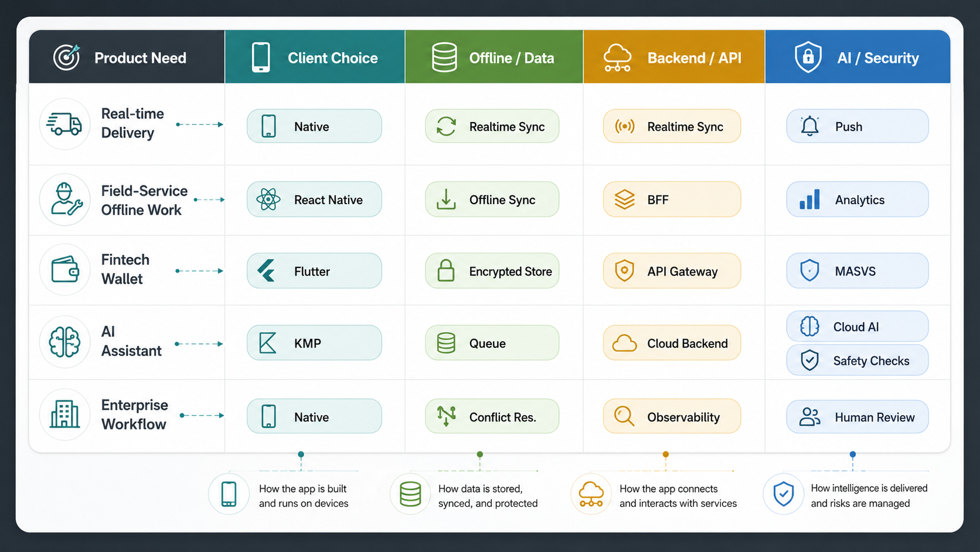Image resolution: width=980 pixels, height=552 pixels.
Task: Click the React Native atom icon
Action: pyautogui.click(x=268, y=199)
